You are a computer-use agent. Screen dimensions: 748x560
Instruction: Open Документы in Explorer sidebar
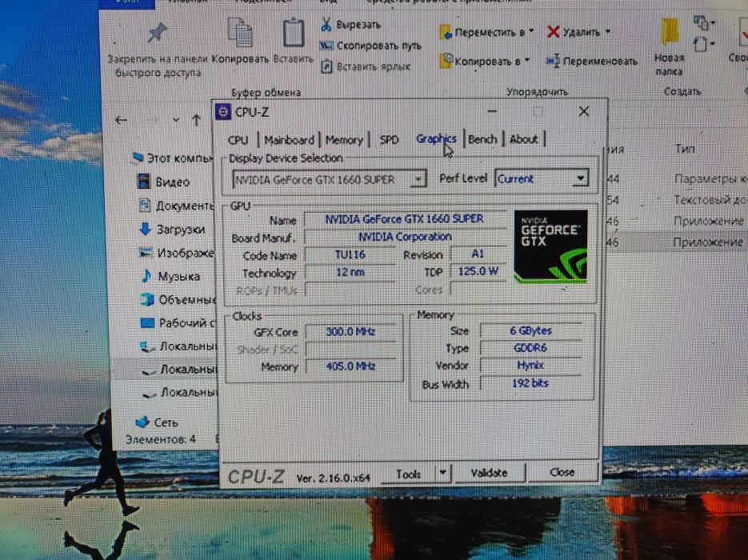175,206
